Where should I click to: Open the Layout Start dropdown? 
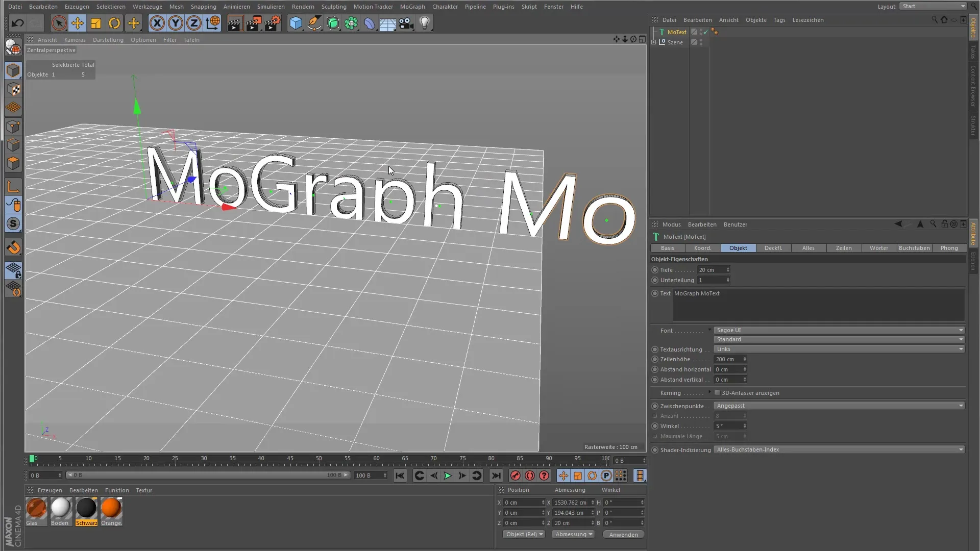(x=933, y=6)
